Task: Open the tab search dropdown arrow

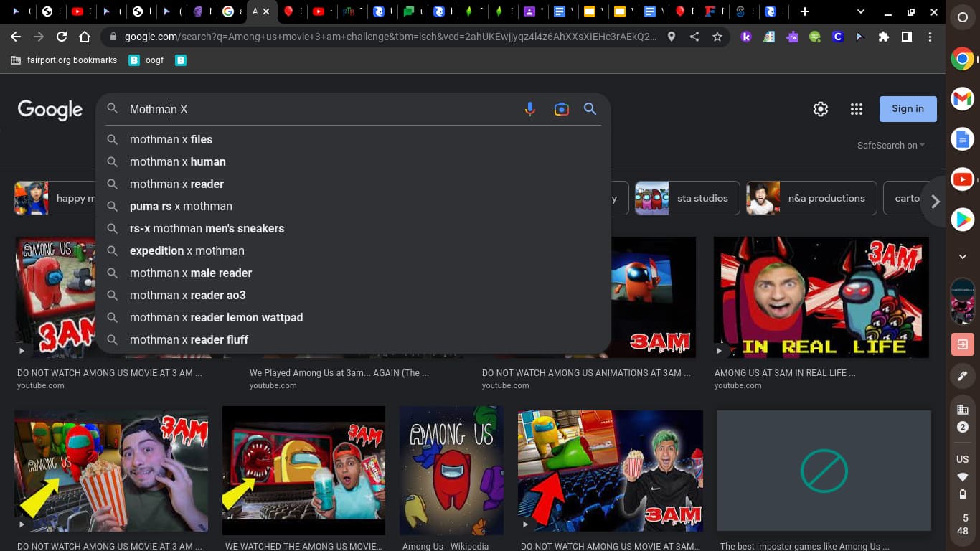Action: click(x=861, y=11)
